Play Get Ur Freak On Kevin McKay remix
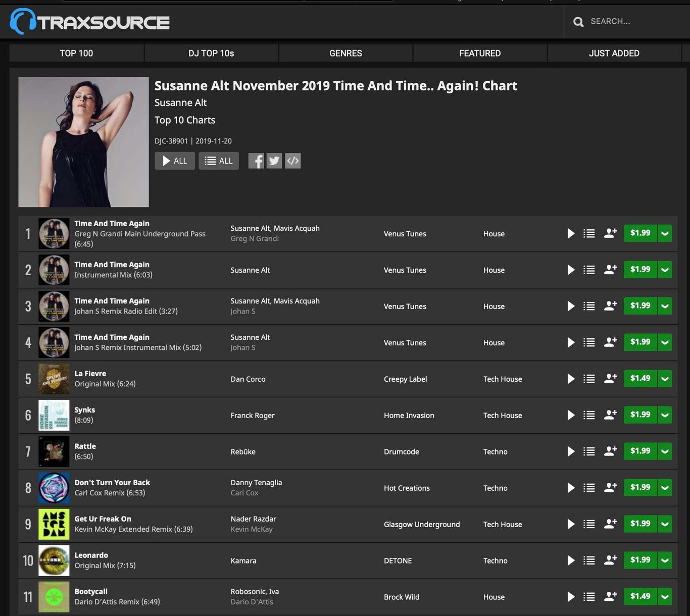The image size is (690, 616). (571, 524)
